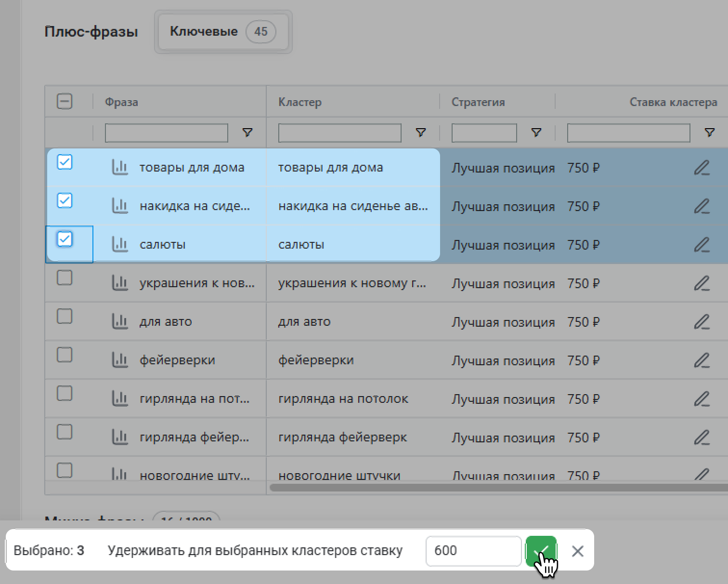This screenshot has height=584, width=728.
Task: Click pencil icon in 'украшения к новому' row
Action: point(702,283)
